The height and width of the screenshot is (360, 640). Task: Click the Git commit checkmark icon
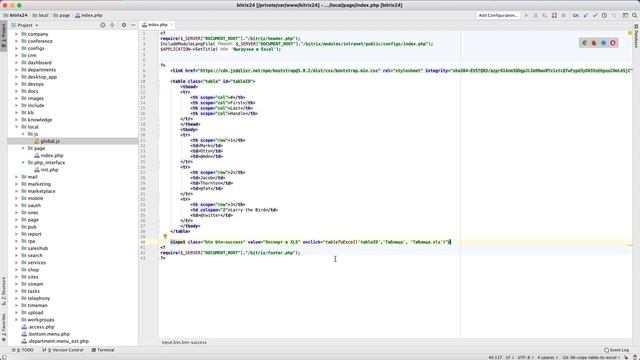pos(595,15)
